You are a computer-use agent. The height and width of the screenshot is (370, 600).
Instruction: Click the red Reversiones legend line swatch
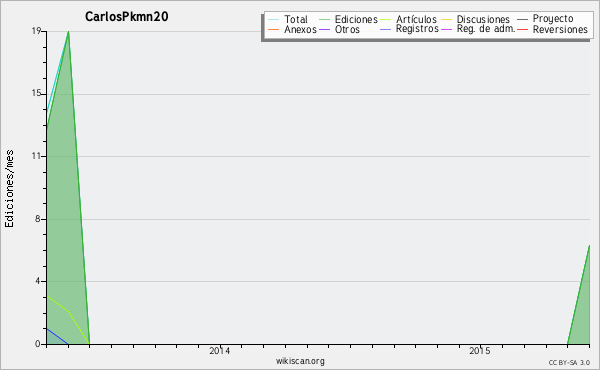(x=523, y=29)
